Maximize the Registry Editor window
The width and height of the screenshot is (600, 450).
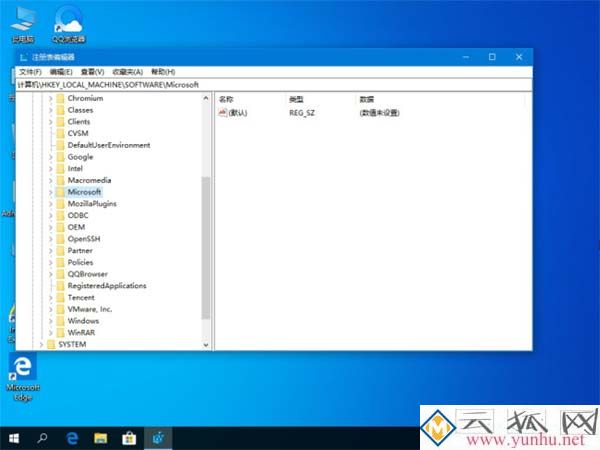tap(492, 57)
